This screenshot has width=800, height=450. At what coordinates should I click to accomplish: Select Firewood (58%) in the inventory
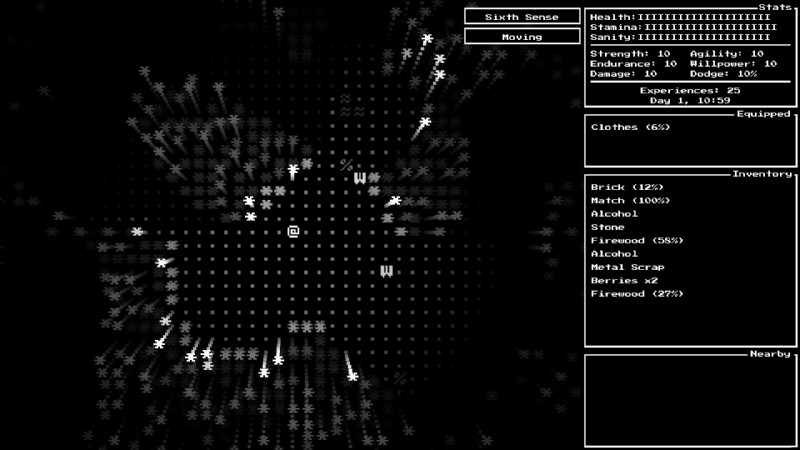click(x=637, y=241)
